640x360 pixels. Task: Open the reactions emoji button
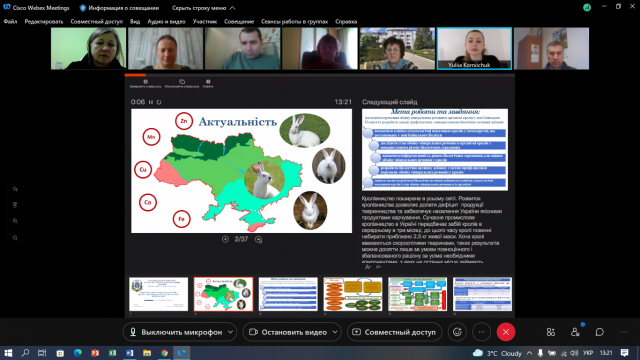pos(457,332)
